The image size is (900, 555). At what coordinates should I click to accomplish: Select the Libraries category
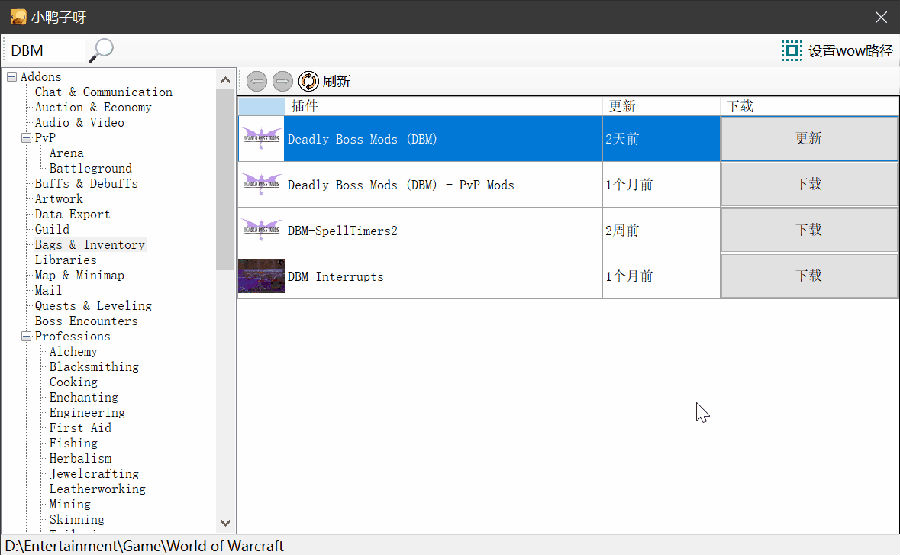[65, 260]
